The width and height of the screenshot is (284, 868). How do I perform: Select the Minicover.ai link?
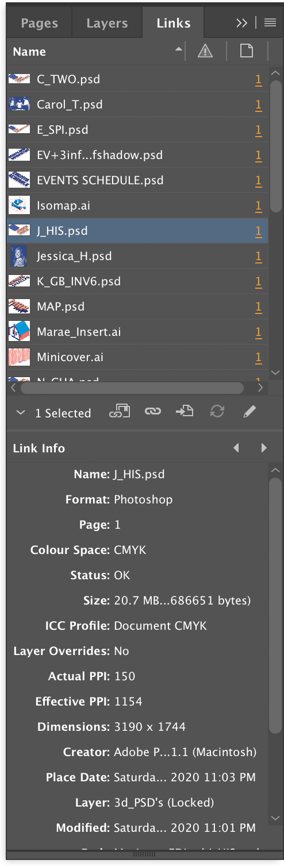click(x=137, y=358)
